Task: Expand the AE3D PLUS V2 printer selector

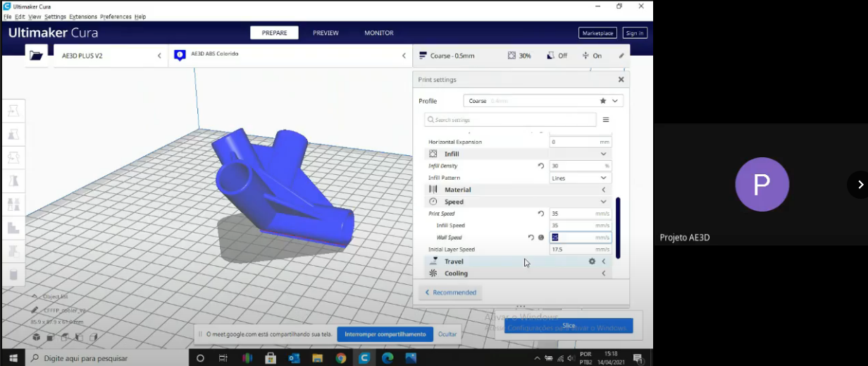Action: (111, 56)
